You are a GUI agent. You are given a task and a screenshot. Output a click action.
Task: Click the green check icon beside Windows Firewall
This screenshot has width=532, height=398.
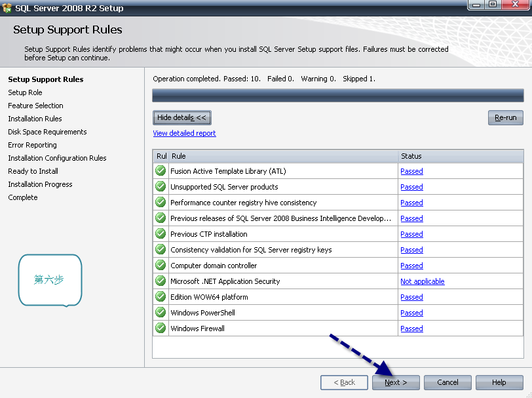point(161,328)
